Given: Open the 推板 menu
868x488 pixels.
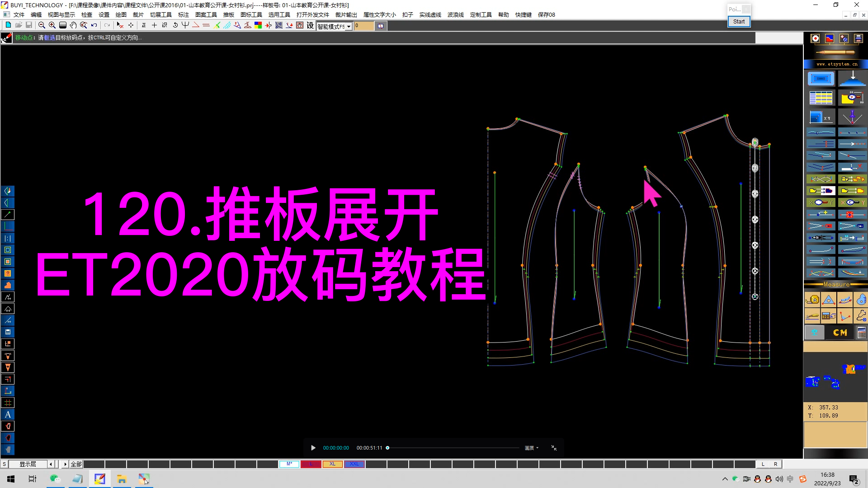Looking at the screenshot, I should (x=229, y=15).
